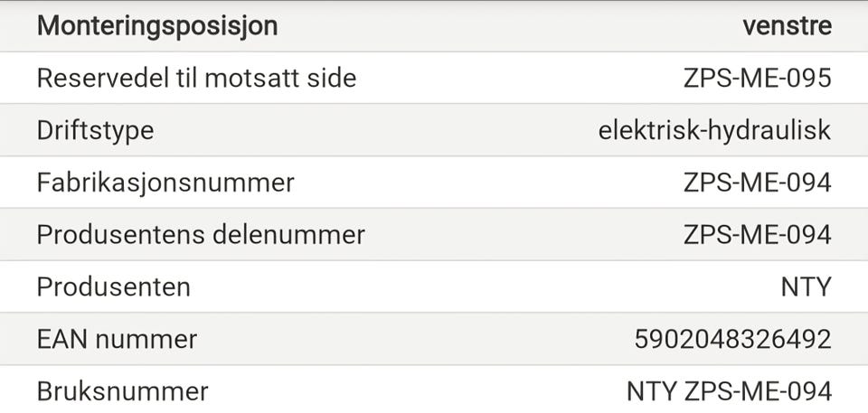The width and height of the screenshot is (868, 413).
Task: Click the Produsenten label
Action: click(x=113, y=287)
